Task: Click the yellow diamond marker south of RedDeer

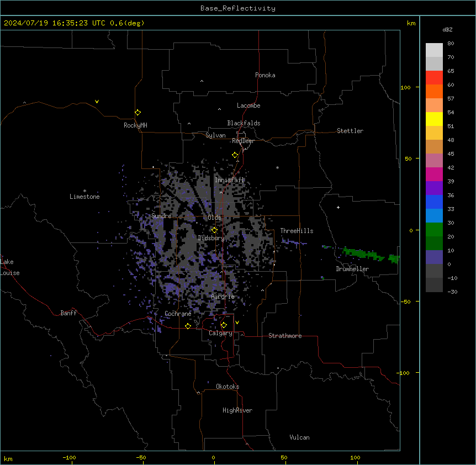Action: click(x=235, y=155)
